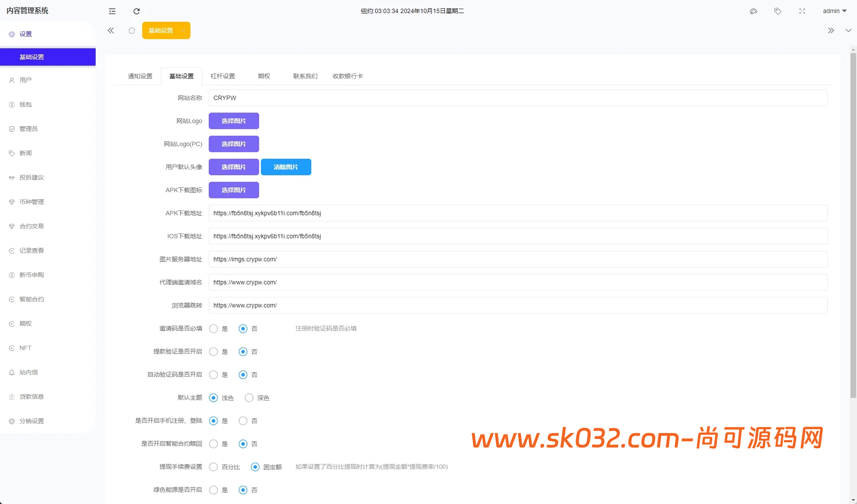
Task: Click the tag icon in header
Action: 778,11
